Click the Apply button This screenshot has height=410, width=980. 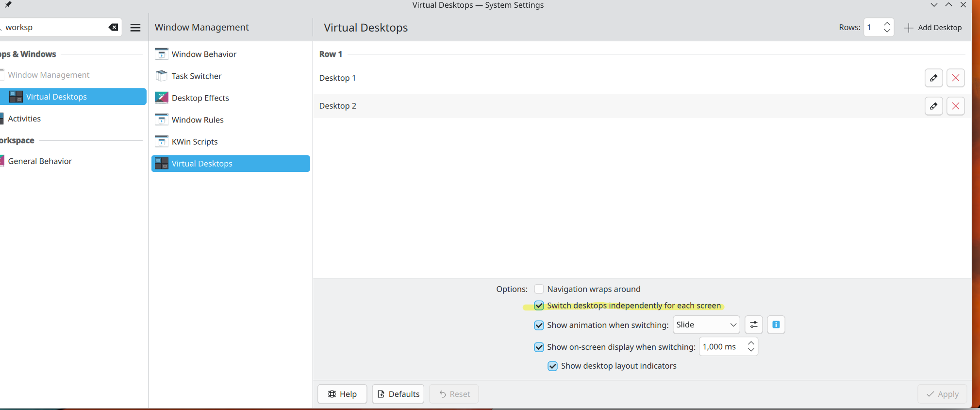click(x=942, y=394)
